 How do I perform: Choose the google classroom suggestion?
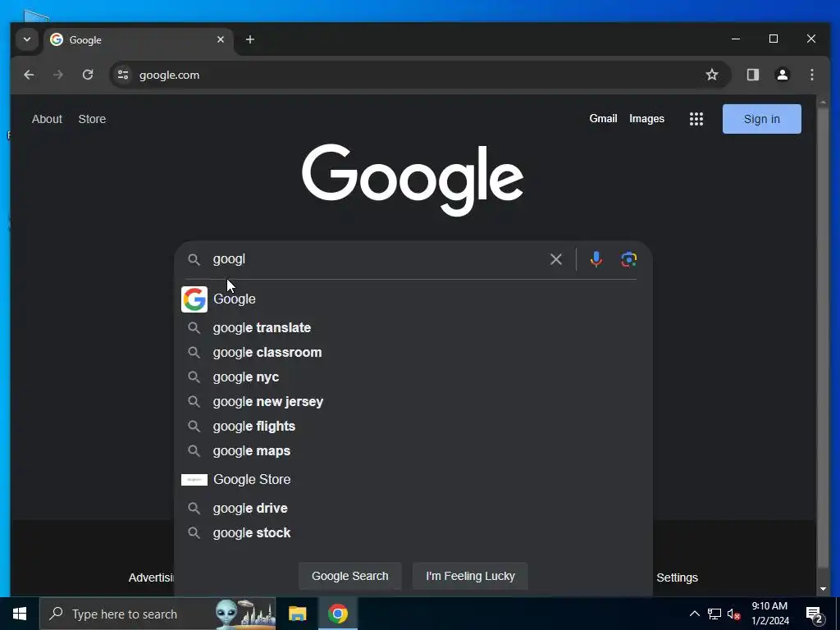pyautogui.click(x=413, y=353)
